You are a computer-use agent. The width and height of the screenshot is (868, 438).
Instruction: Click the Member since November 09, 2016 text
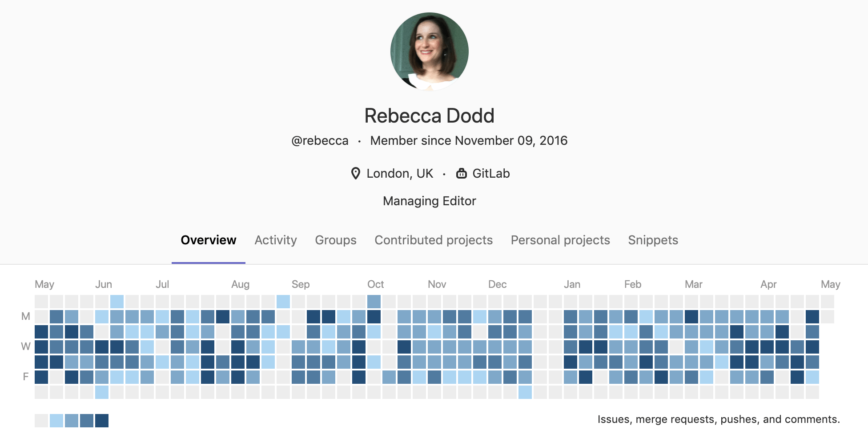(x=468, y=140)
